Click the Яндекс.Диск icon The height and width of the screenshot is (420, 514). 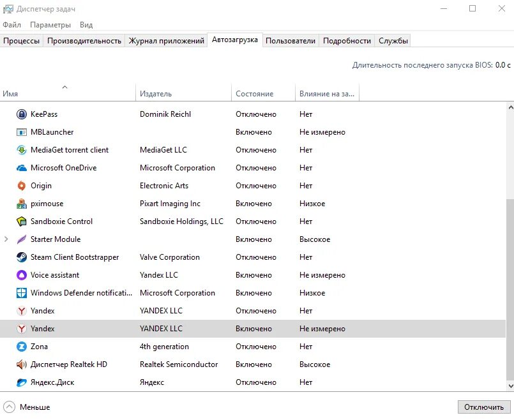point(22,382)
